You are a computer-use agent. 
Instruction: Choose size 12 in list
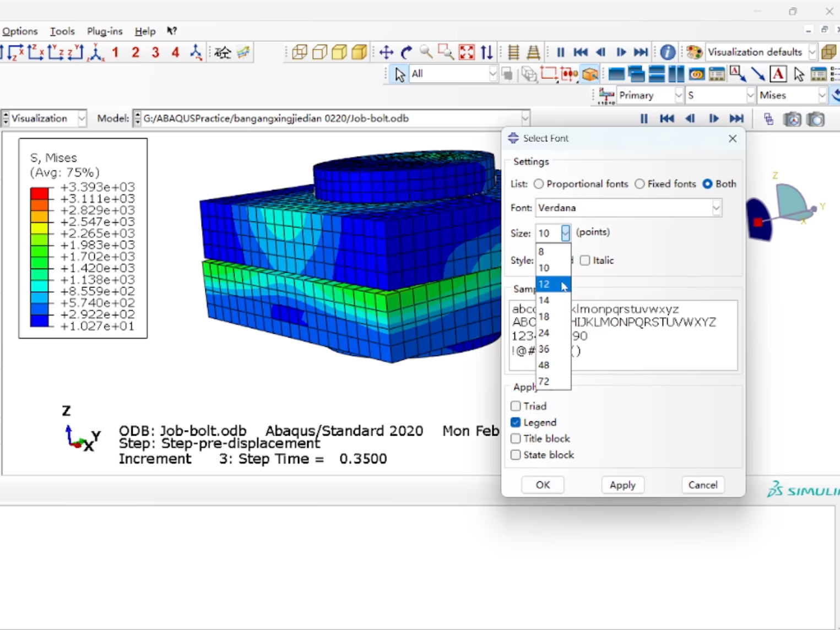pos(553,284)
